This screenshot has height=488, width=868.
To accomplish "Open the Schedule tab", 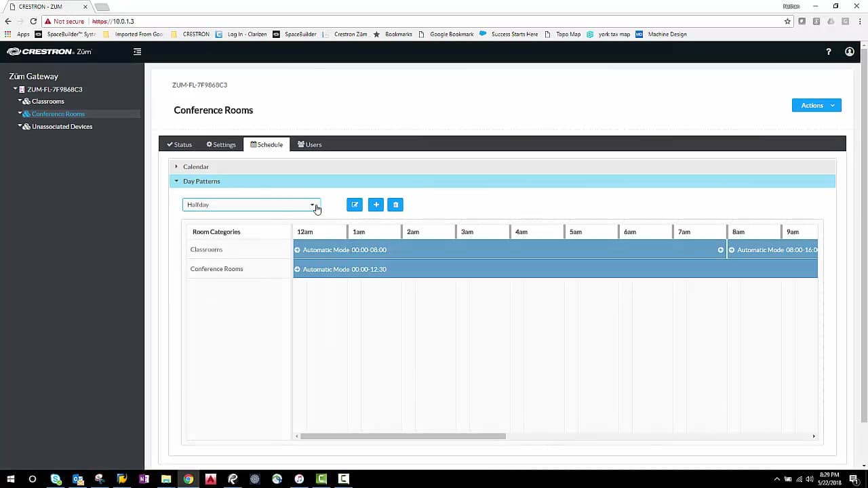I will coord(267,144).
